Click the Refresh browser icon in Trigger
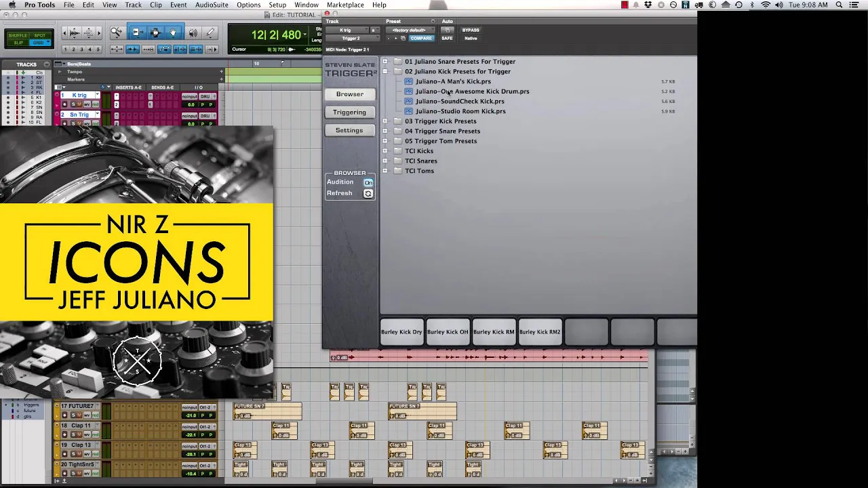This screenshot has width=868, height=488. pyautogui.click(x=368, y=194)
